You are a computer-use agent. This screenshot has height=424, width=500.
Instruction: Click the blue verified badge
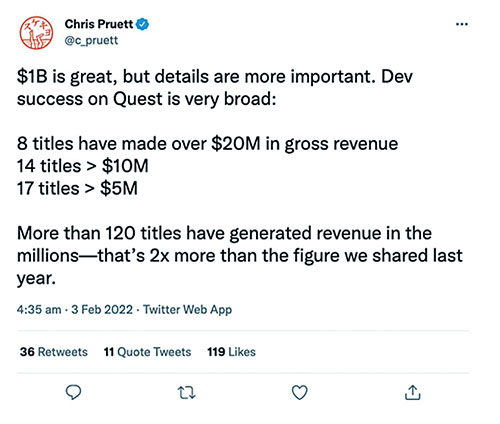[x=143, y=24]
